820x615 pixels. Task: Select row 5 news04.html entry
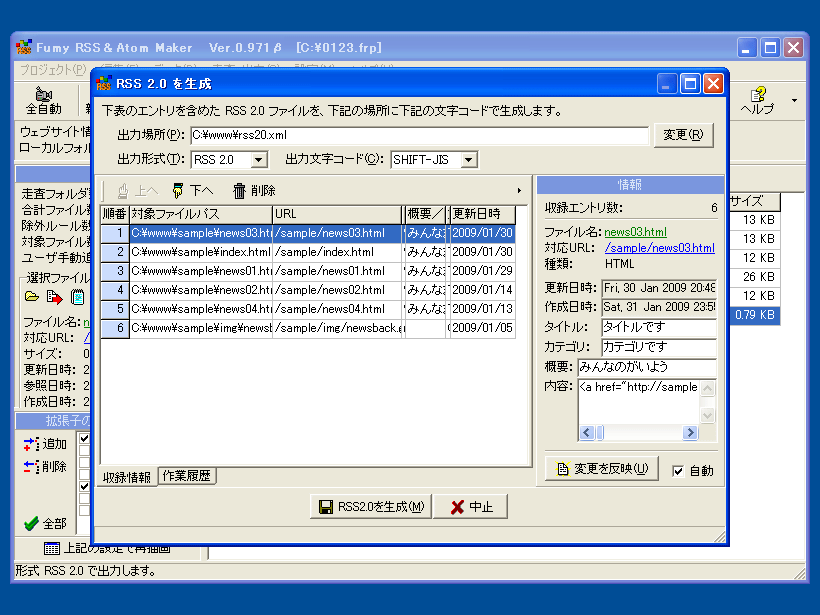[309, 309]
